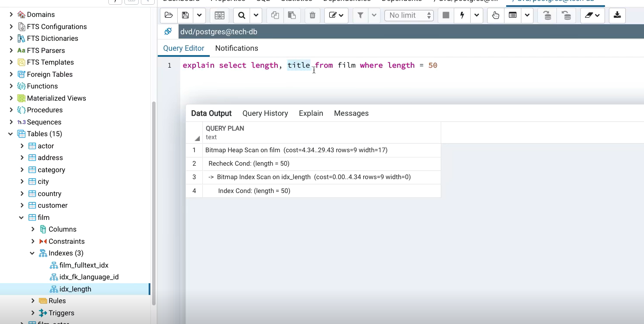Open a SQL file using the folder icon
The width and height of the screenshot is (644, 324).
tap(169, 15)
